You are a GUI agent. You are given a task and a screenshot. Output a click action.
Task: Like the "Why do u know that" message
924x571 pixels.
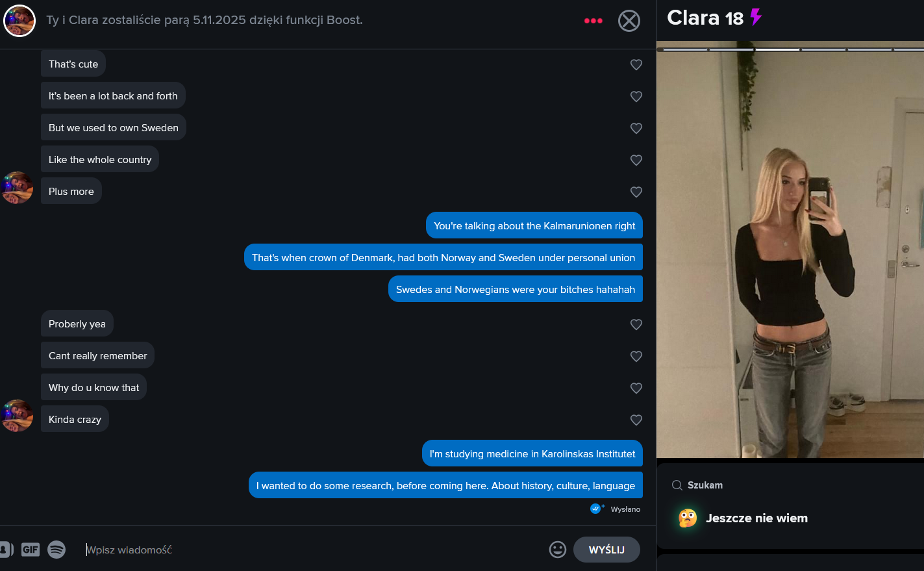click(636, 388)
